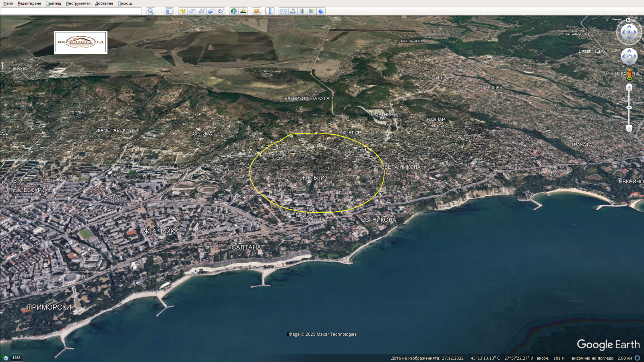Image resolution: width=644 pixels, height=362 pixels.
Task: Click the zoom in plus on the slider
Action: tap(629, 87)
